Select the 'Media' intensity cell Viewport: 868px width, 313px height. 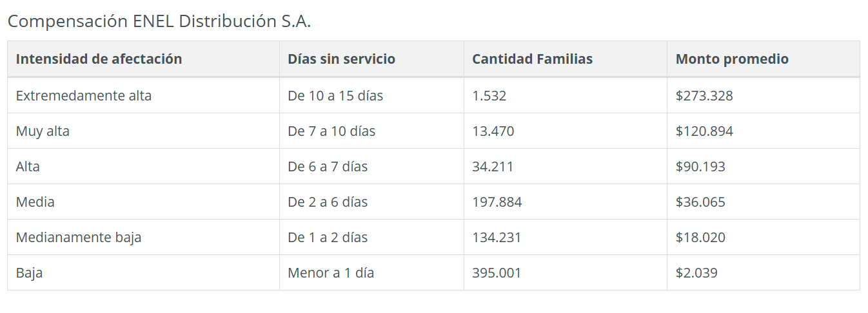click(35, 202)
